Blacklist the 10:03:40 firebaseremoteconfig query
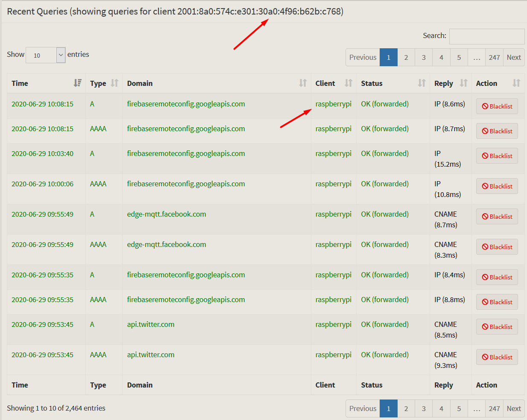This screenshot has height=420, width=527. 497,156
